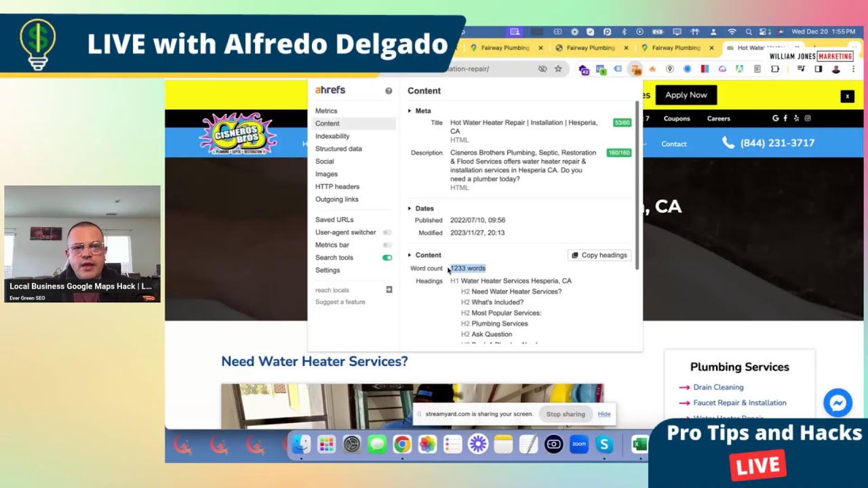Toggle the Metrics bar switch
The width and height of the screenshot is (868, 488).
tap(387, 245)
